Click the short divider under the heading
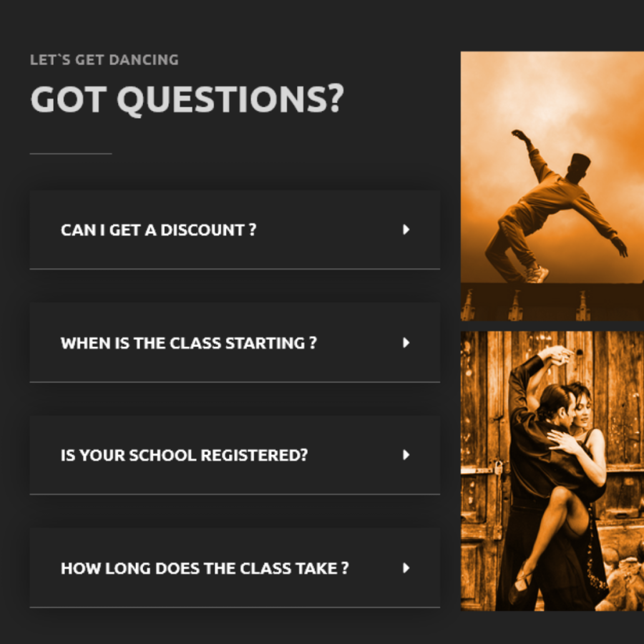This screenshot has height=644, width=644. click(x=71, y=154)
